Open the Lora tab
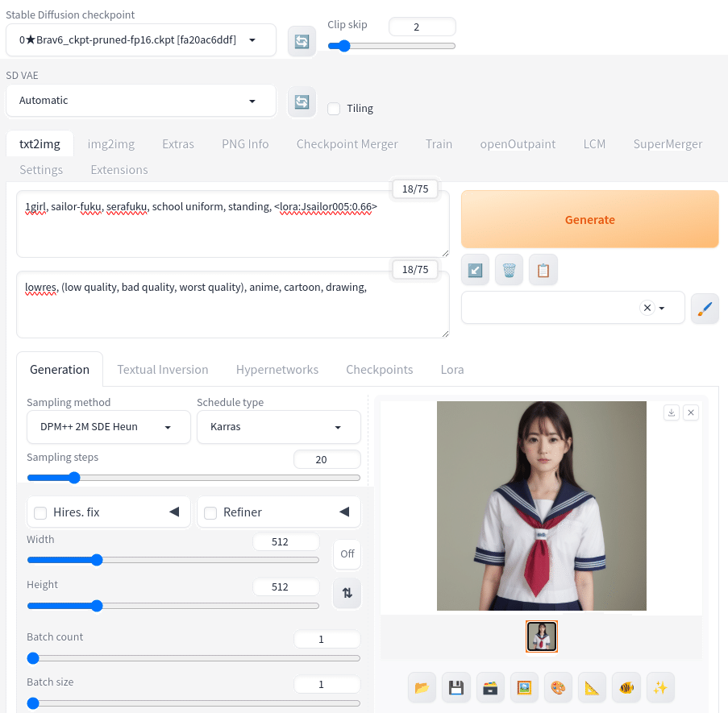The width and height of the screenshot is (728, 713). (451, 369)
